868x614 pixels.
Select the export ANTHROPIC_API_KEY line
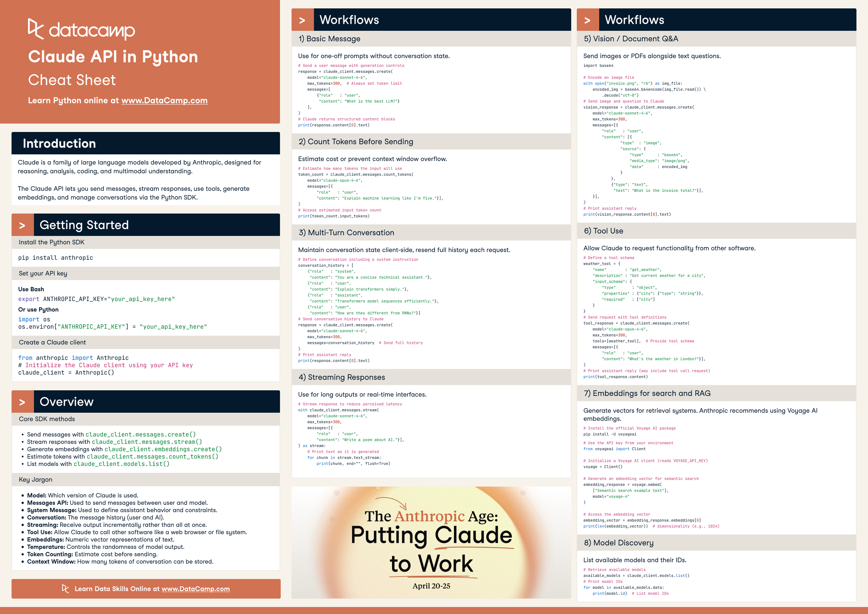click(x=96, y=299)
